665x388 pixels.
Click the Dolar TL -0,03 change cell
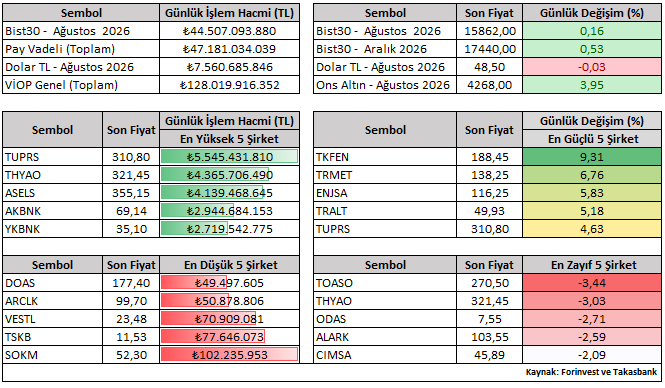click(x=592, y=67)
